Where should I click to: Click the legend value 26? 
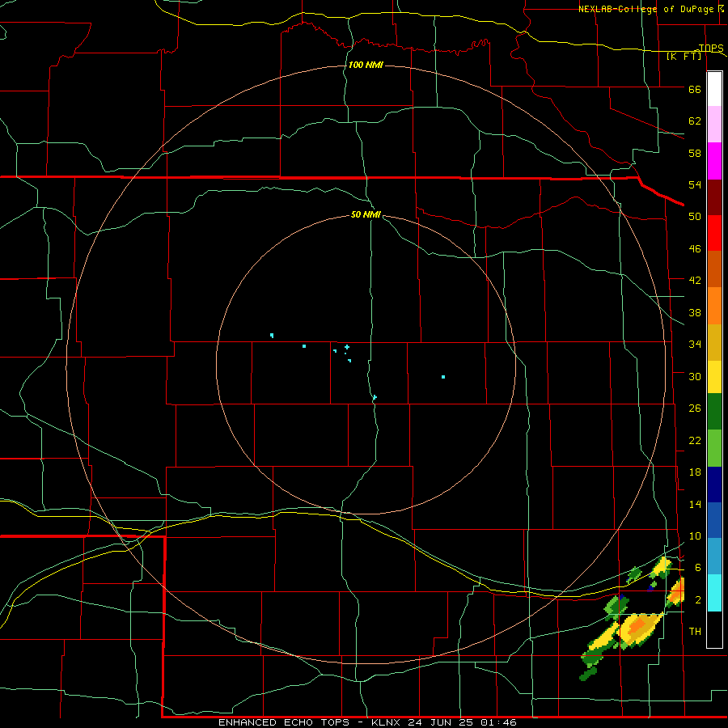[695, 408]
